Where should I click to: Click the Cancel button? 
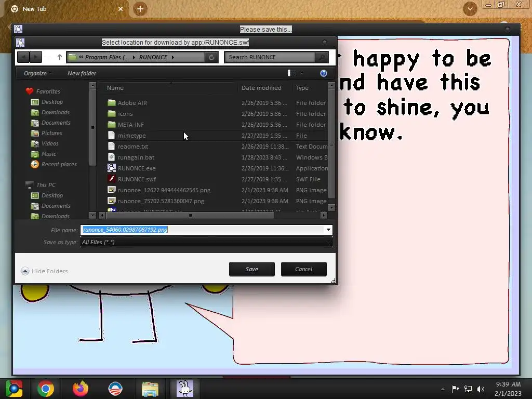pyautogui.click(x=303, y=269)
